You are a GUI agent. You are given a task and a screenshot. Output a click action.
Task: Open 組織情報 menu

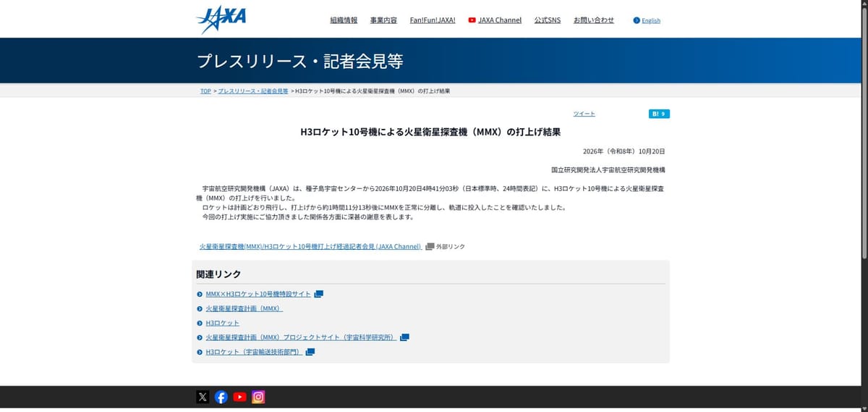344,20
